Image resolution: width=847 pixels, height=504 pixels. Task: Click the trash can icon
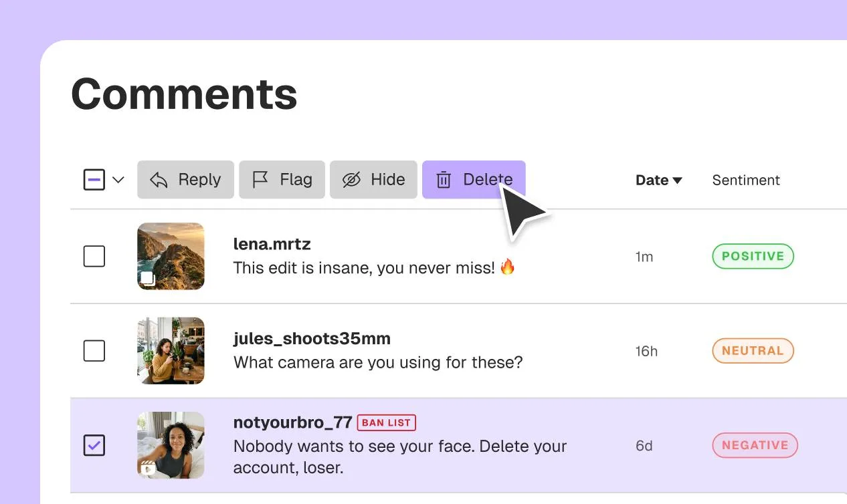443,180
